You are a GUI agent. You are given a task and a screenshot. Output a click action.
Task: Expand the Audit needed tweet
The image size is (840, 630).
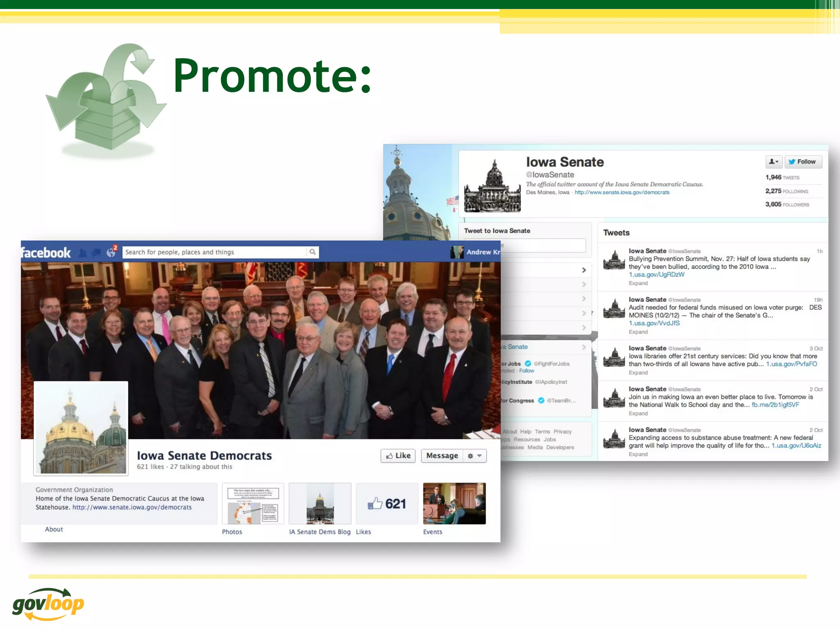tap(638, 332)
